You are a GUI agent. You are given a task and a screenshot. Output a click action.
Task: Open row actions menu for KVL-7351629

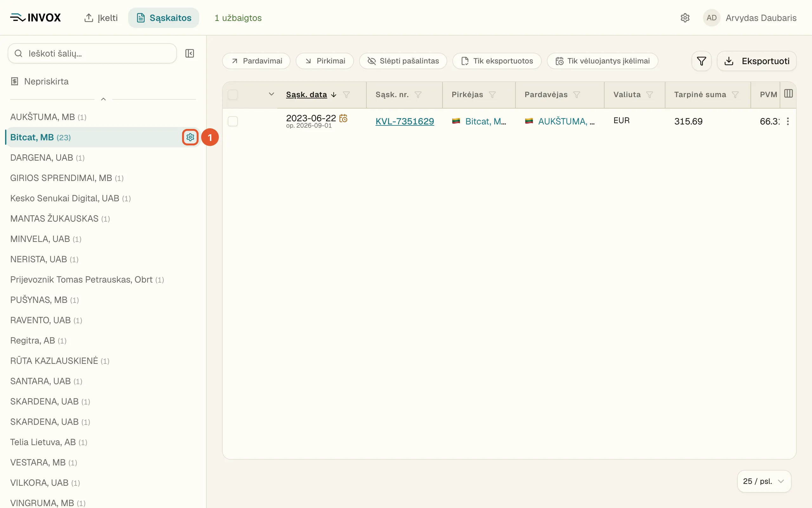(788, 121)
